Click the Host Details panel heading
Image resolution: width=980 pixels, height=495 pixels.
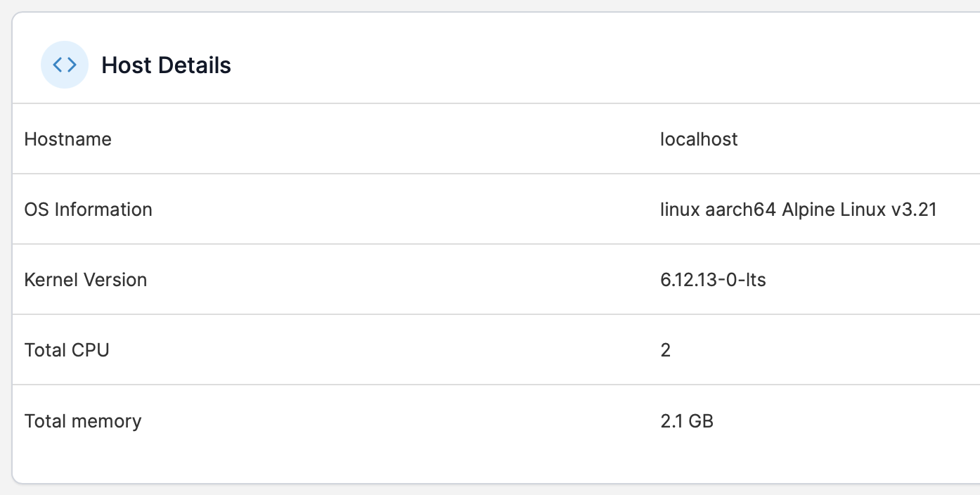[x=166, y=65]
